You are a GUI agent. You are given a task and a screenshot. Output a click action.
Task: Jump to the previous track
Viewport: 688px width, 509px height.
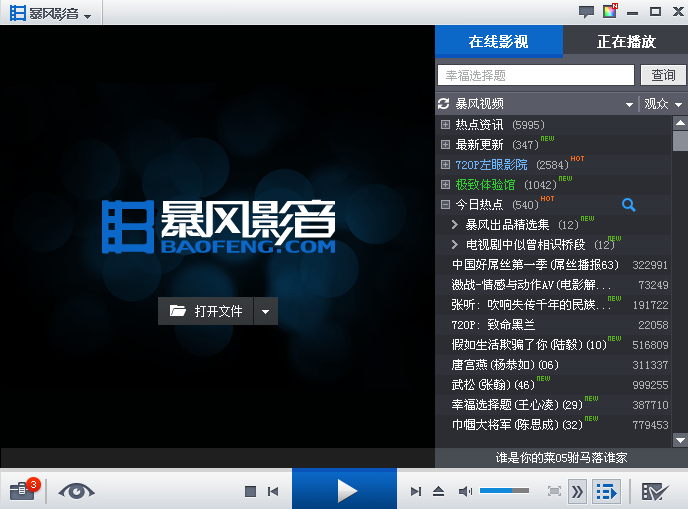(273, 491)
